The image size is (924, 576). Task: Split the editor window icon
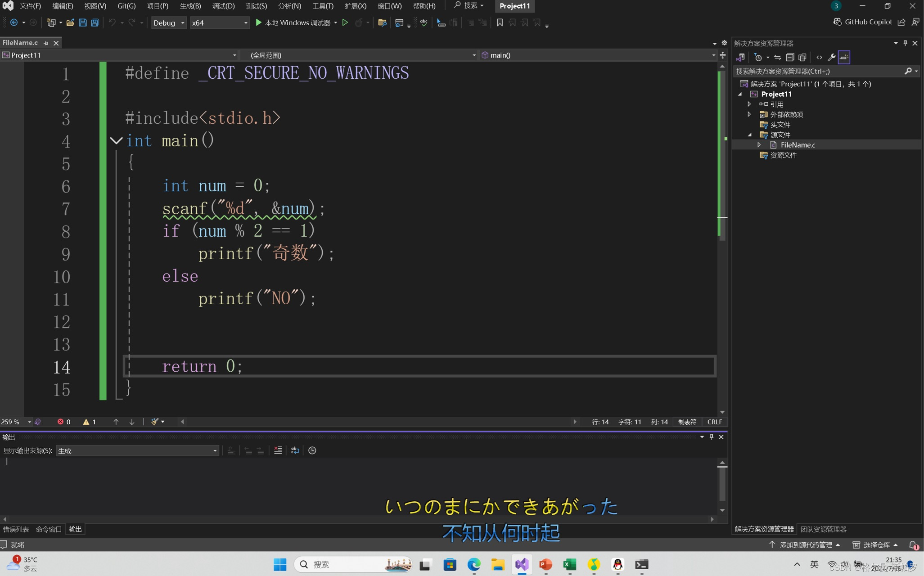coord(723,55)
